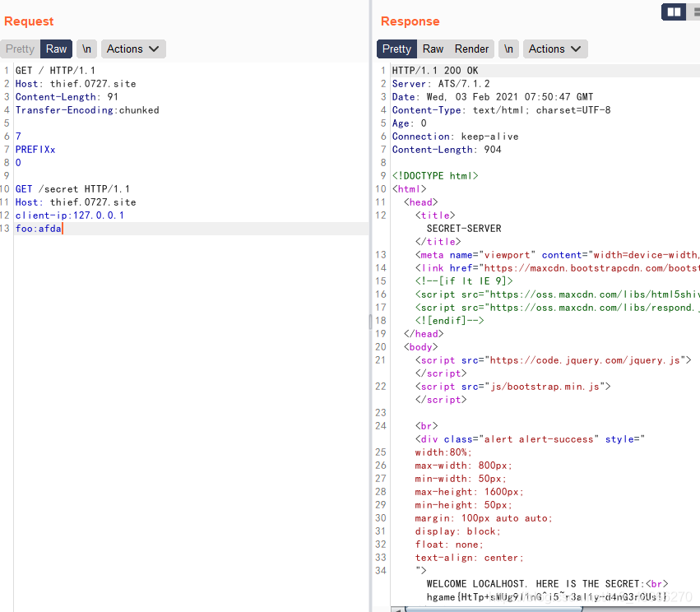Click the jquery.js script src line
The width and height of the screenshot is (700, 612).
point(553,360)
